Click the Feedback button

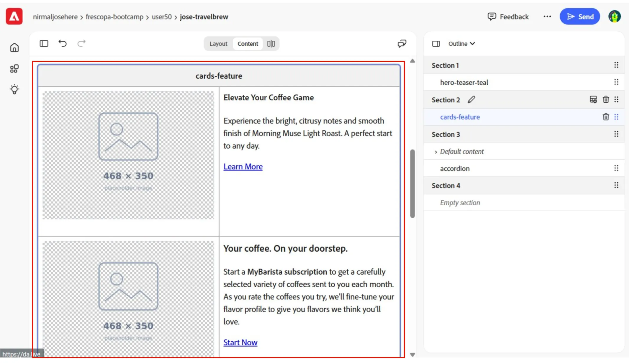tap(508, 17)
